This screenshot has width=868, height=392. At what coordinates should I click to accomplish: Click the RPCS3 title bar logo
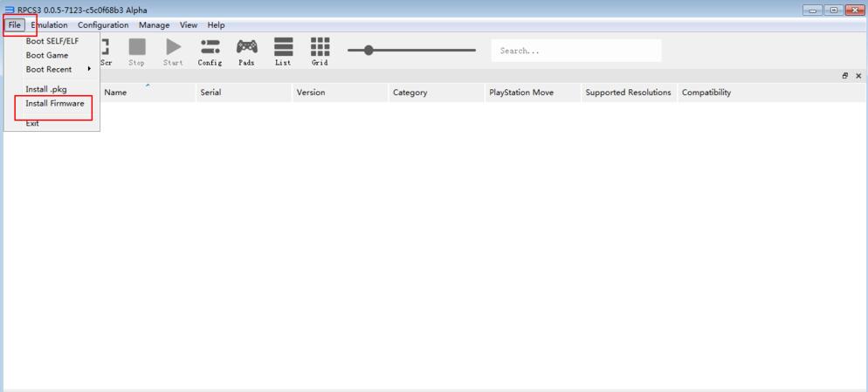(10, 10)
